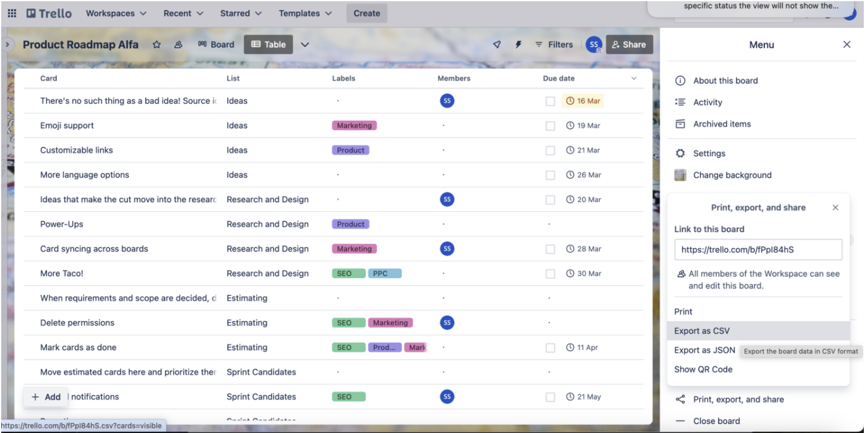Select Export as JSON
The width and height of the screenshot is (868, 433).
point(704,350)
